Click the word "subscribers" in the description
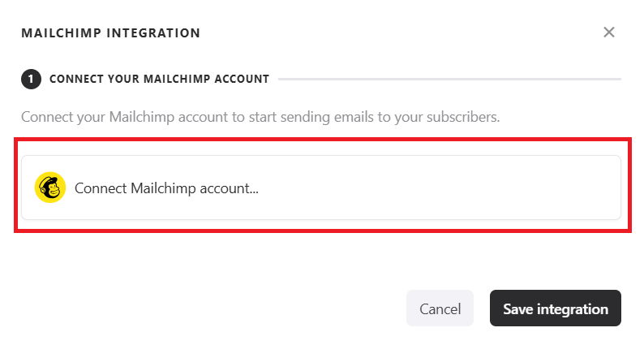The image size is (644, 345). [459, 117]
